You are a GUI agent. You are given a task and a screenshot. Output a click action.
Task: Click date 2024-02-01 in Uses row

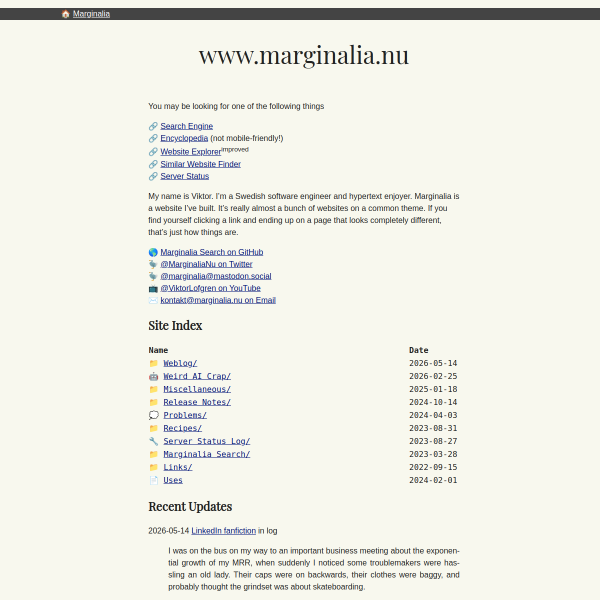click(x=433, y=480)
